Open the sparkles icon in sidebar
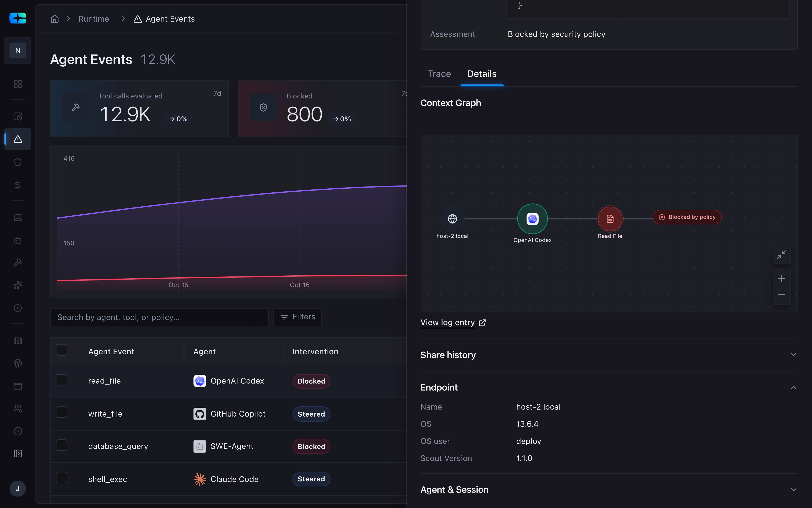 [18, 285]
